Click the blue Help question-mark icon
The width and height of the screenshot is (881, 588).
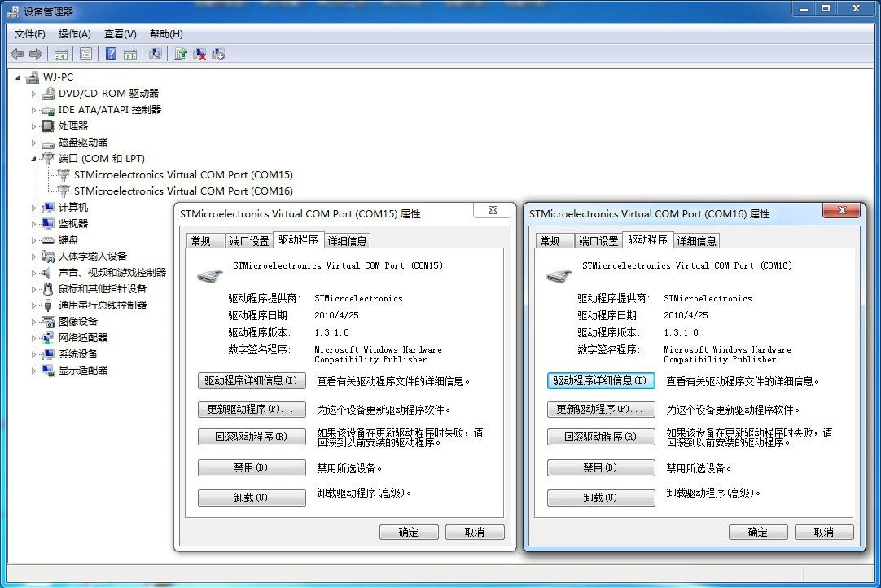(111, 54)
